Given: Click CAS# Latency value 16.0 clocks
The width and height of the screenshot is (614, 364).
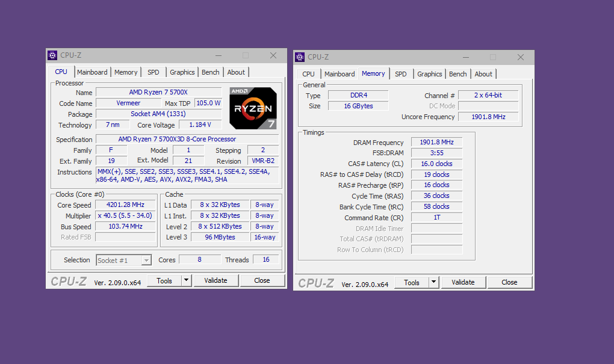Looking at the screenshot, I should [436, 164].
